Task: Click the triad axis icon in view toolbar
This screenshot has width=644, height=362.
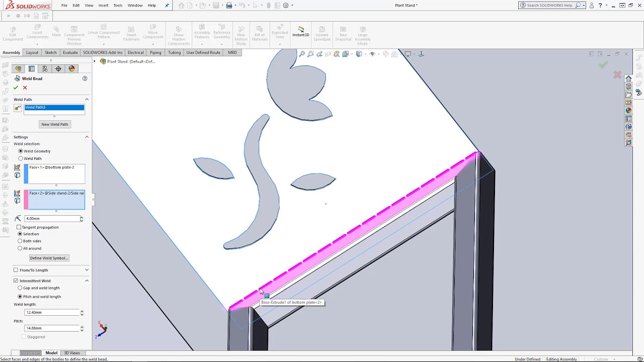Action: 421,54
